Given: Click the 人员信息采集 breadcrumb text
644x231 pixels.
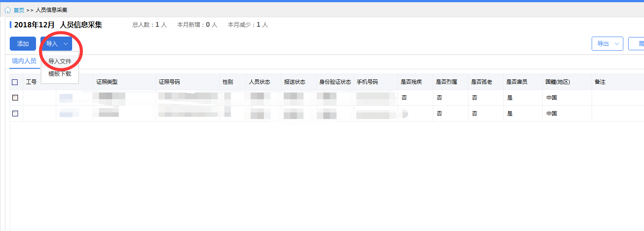Looking at the screenshot, I should 51,10.
